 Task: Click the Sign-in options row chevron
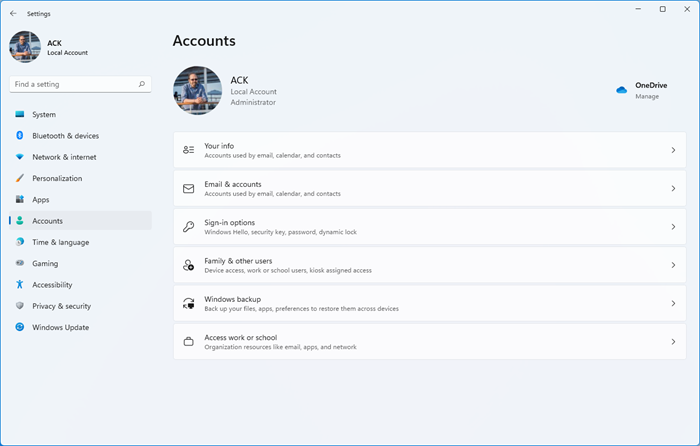673,227
